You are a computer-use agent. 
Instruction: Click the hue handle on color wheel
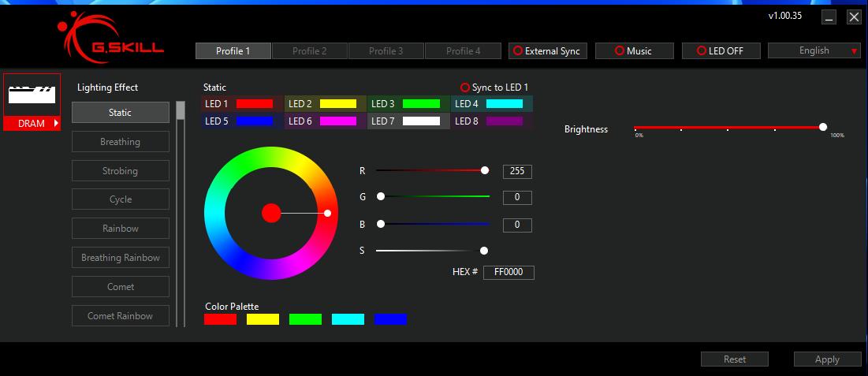[x=327, y=213]
